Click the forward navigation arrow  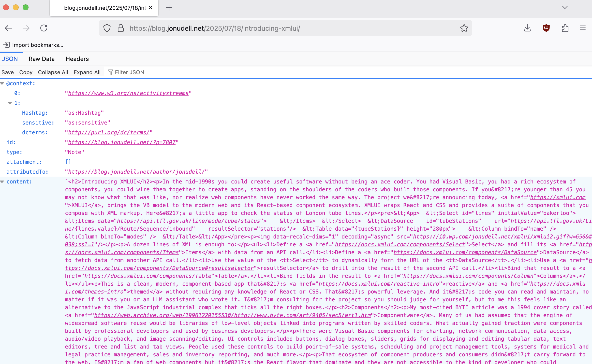point(26,28)
